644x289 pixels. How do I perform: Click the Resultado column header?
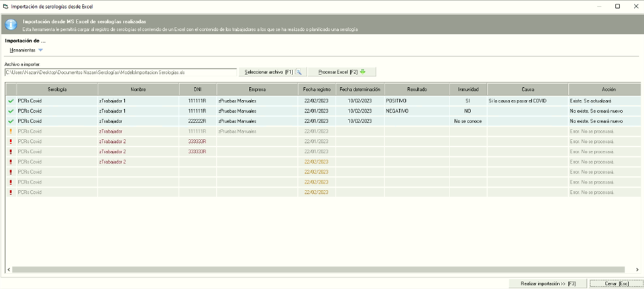tap(416, 89)
